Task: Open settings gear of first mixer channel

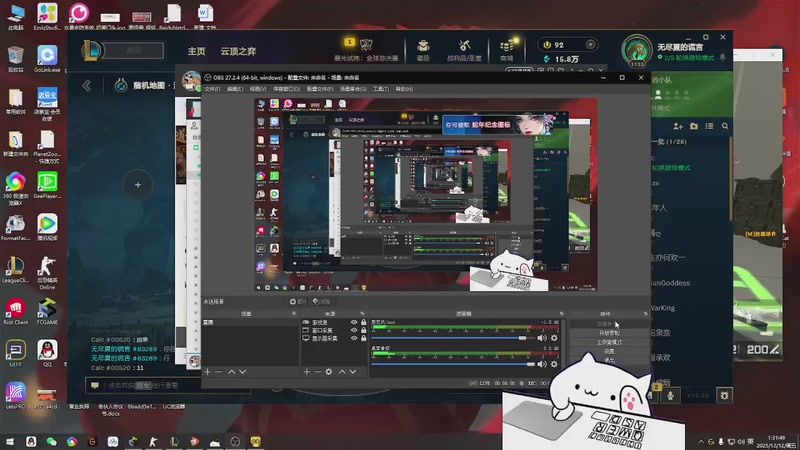Action: (554, 338)
